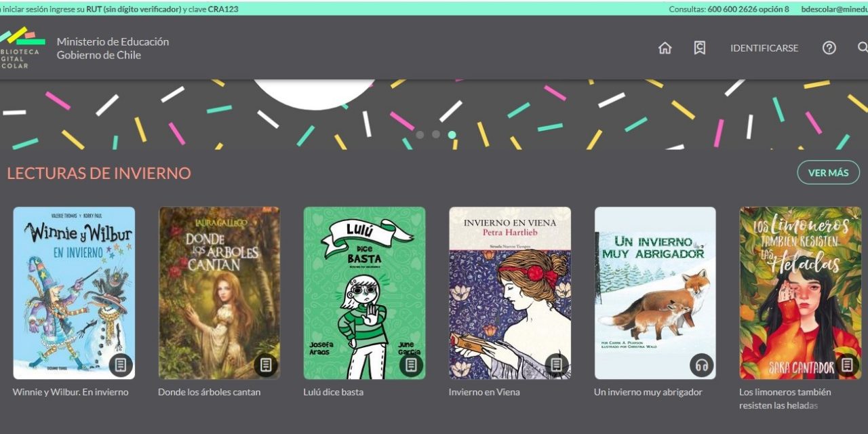
Task: Select the second carousel dot
Action: 436,134
